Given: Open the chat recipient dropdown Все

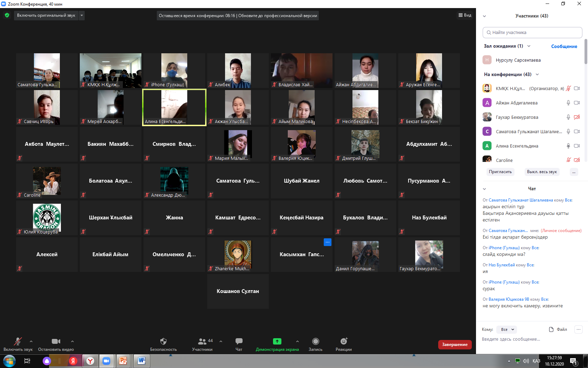Looking at the screenshot, I should pyautogui.click(x=507, y=329).
